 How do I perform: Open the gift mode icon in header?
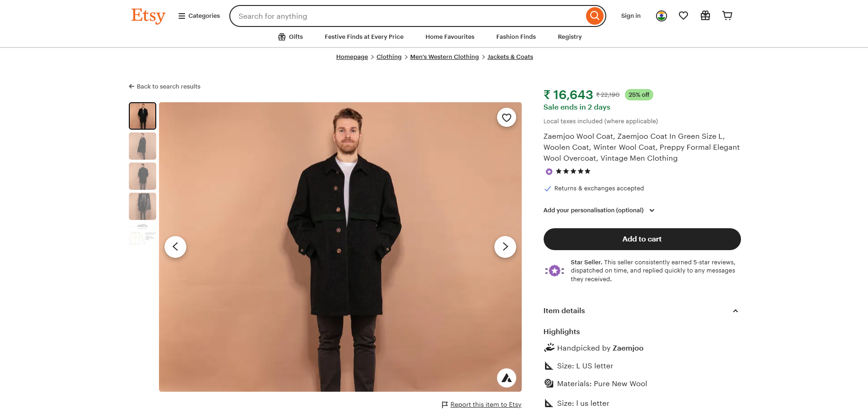(x=705, y=16)
